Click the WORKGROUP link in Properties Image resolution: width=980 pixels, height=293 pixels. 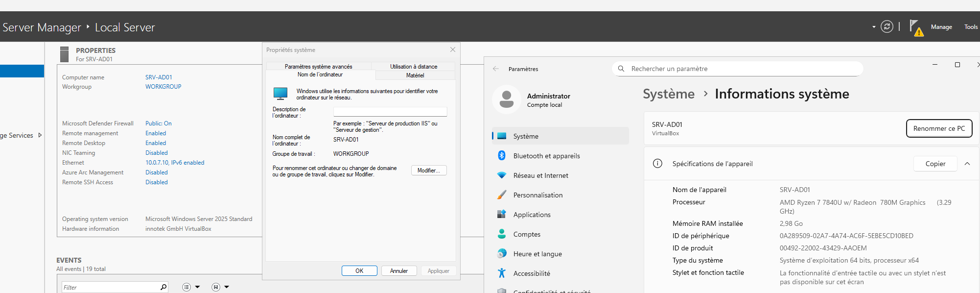pyautogui.click(x=163, y=87)
